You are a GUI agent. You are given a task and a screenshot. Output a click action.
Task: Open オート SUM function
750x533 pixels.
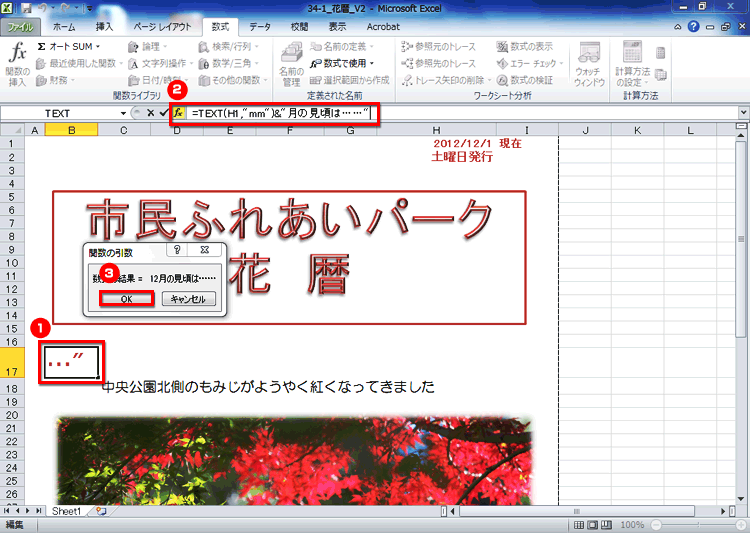coord(65,46)
